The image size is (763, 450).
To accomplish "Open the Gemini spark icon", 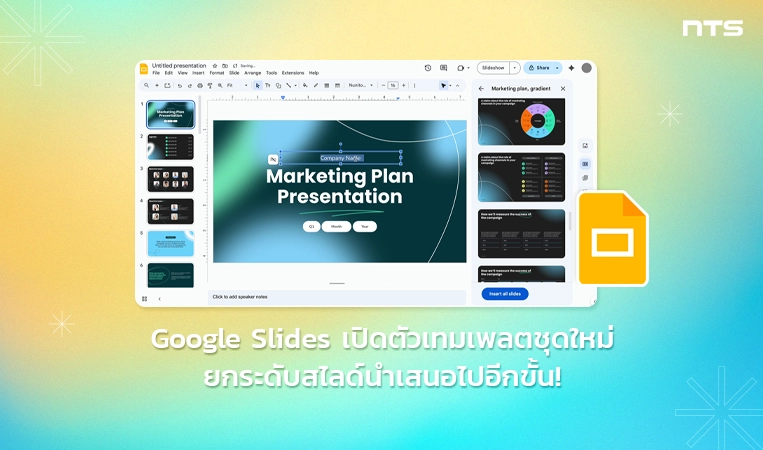I will click(x=571, y=68).
